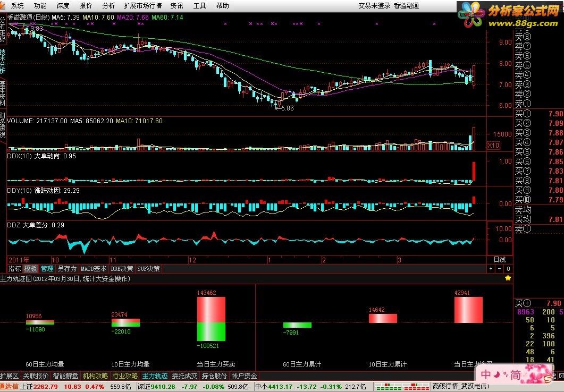Image resolution: width=564 pixels, height=392 pixels.
Task: Switch to 财务透视 side tab
Action: [x=3, y=125]
